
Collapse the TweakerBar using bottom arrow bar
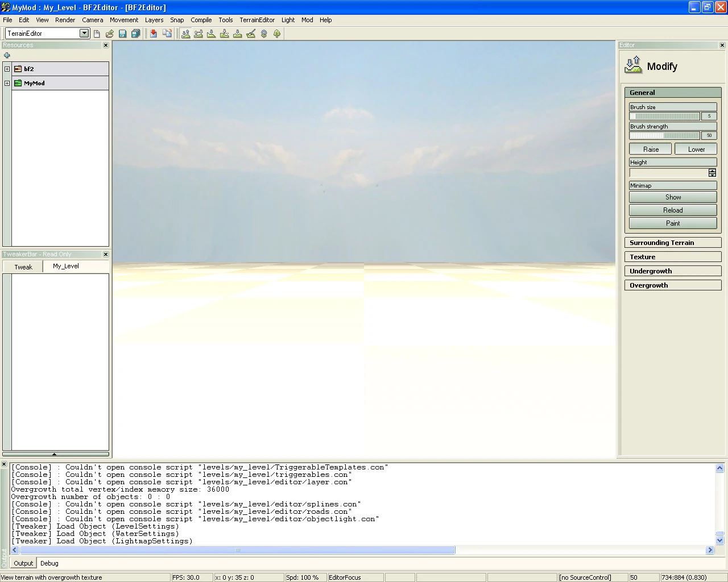(55, 454)
